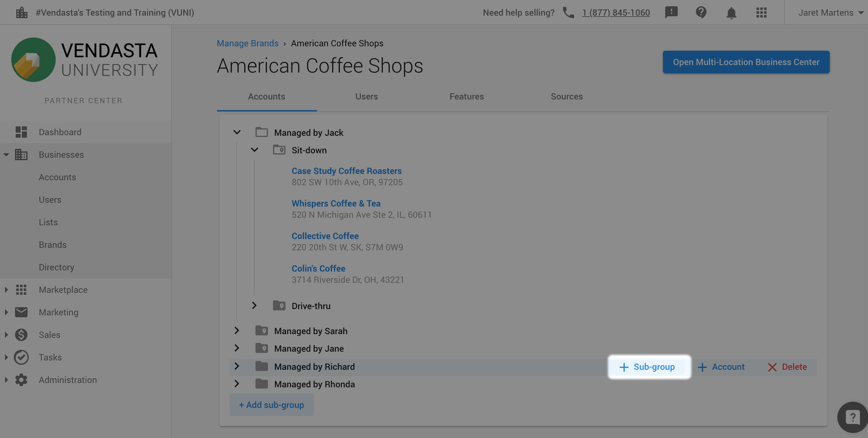868x438 pixels.
Task: Collapse the Sit-down sub-group
Action: pyautogui.click(x=255, y=150)
